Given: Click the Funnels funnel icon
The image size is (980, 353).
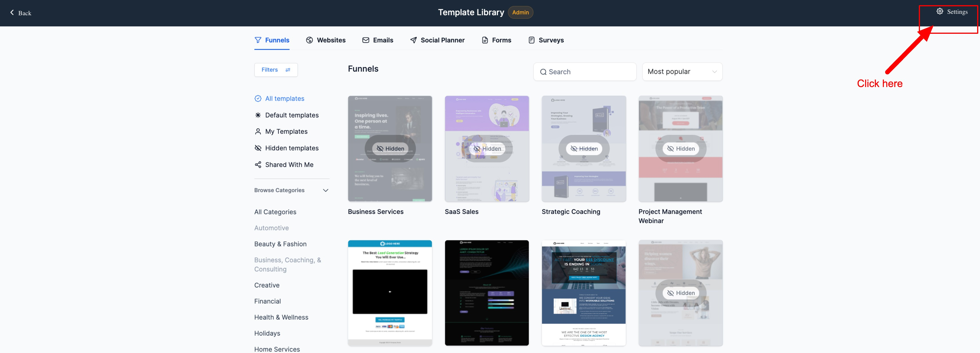Looking at the screenshot, I should click(x=258, y=40).
